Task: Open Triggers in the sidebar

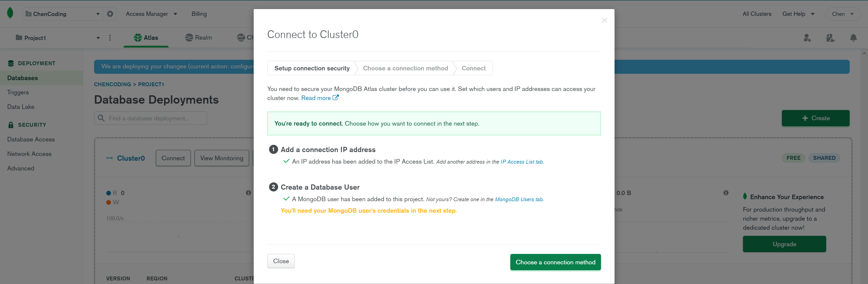Action: click(18, 92)
